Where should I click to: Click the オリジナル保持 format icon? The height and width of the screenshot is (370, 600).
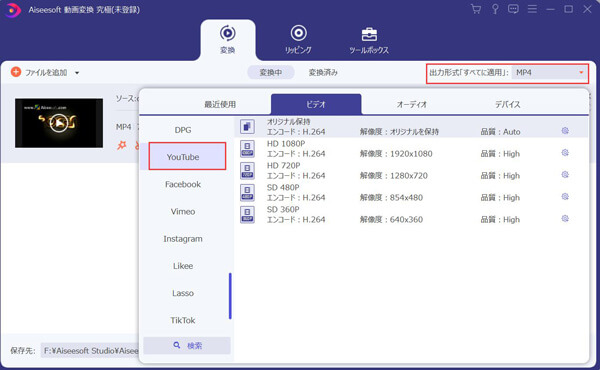[x=247, y=126]
